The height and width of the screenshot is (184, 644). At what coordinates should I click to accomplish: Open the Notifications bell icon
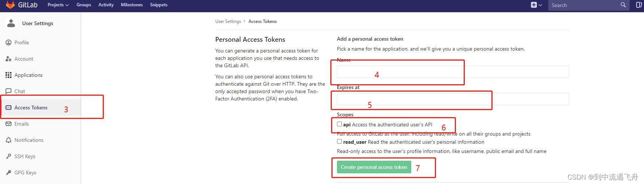click(x=8, y=140)
